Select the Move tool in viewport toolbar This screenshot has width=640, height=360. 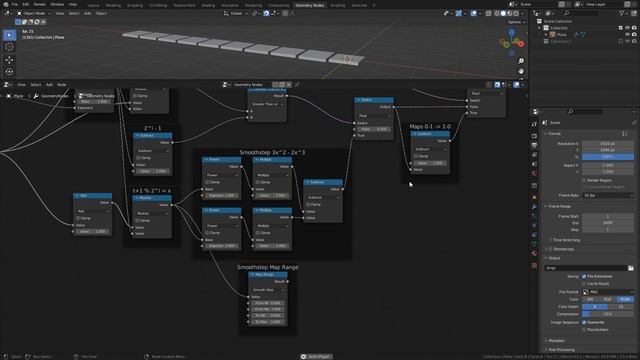click(x=9, y=60)
